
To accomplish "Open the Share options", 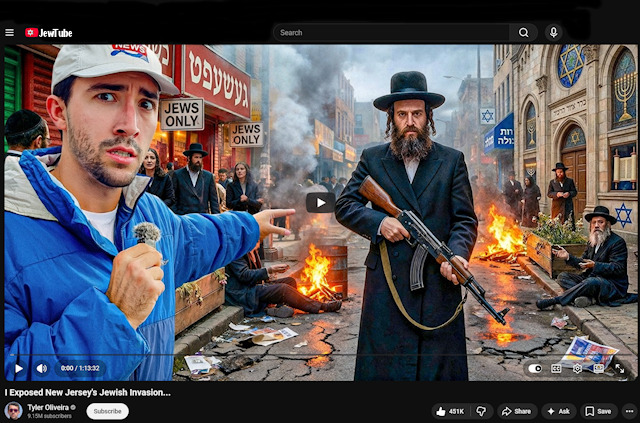I will (518, 411).
